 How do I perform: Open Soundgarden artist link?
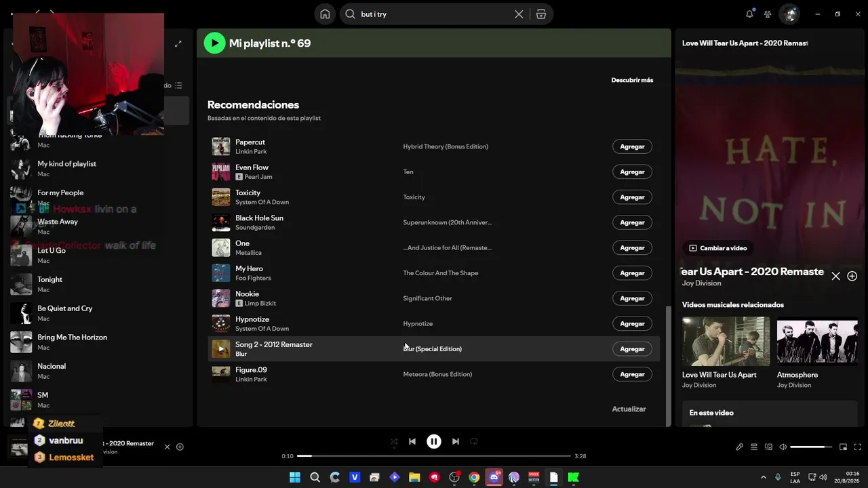coord(255,228)
